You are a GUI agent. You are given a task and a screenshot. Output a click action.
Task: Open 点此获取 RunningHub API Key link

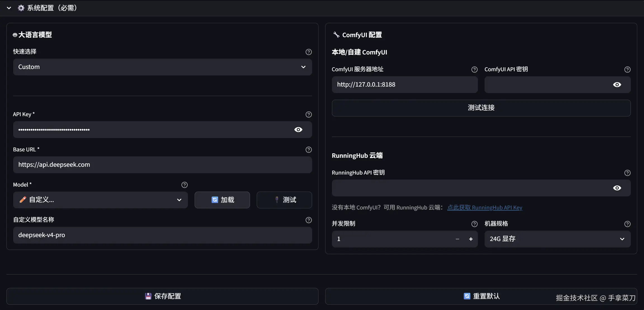tap(485, 208)
